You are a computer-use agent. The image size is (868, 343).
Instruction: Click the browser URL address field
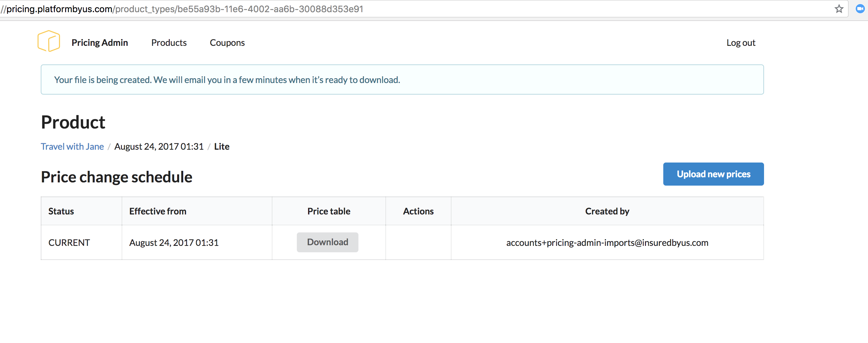click(404, 9)
